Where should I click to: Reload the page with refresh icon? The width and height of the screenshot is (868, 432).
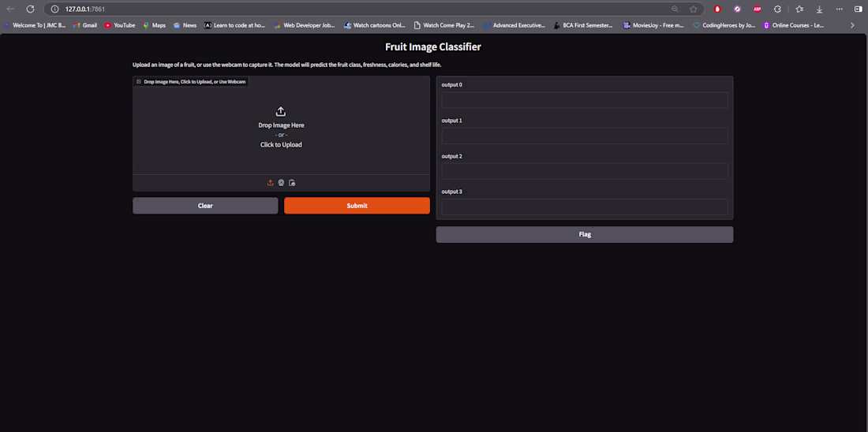pyautogui.click(x=31, y=9)
